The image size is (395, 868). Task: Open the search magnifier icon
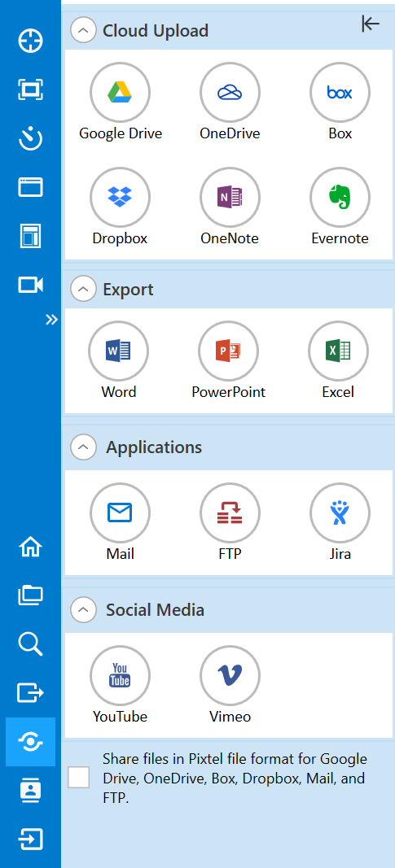[x=30, y=643]
